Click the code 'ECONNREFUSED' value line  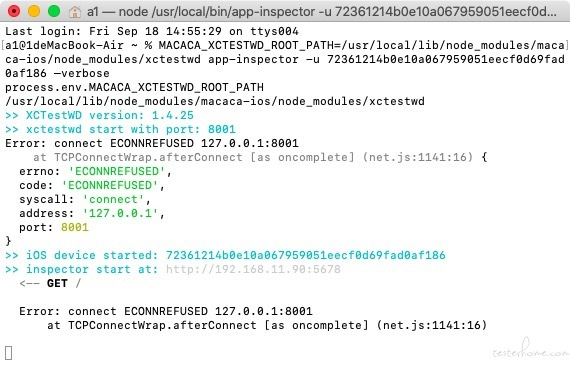[x=92, y=185]
